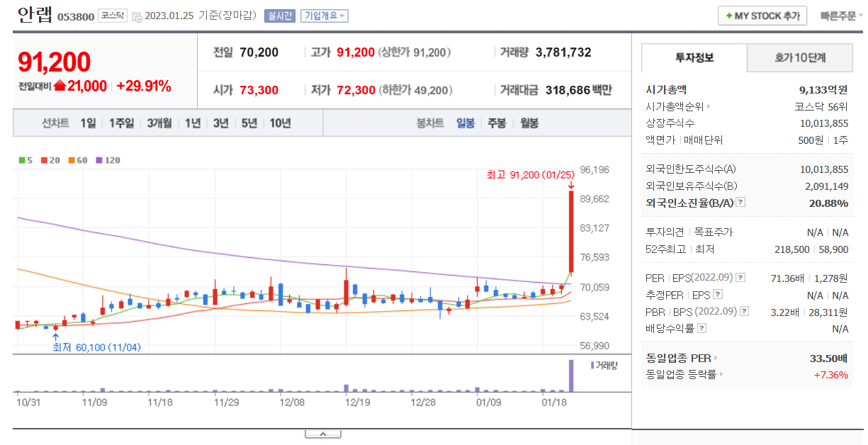The height and width of the screenshot is (445, 868).
Task: Click the 거래대금 value 318,686 백만
Action: pyautogui.click(x=578, y=91)
